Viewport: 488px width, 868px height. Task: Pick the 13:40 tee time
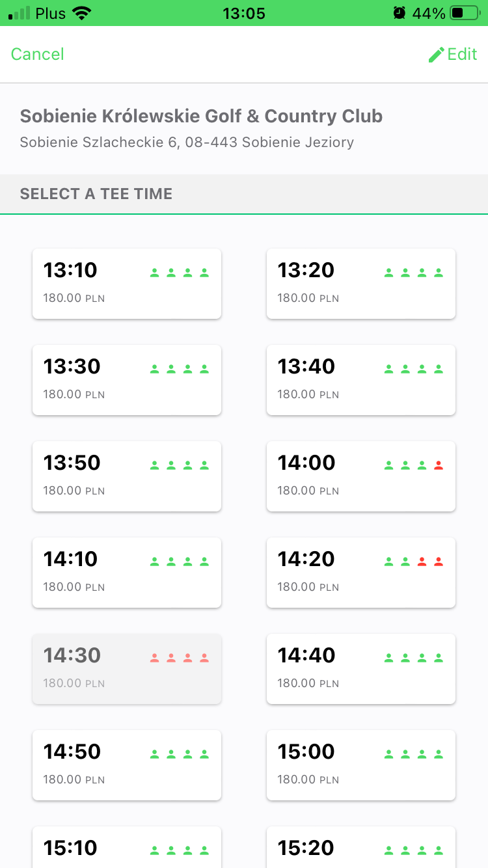pos(360,380)
